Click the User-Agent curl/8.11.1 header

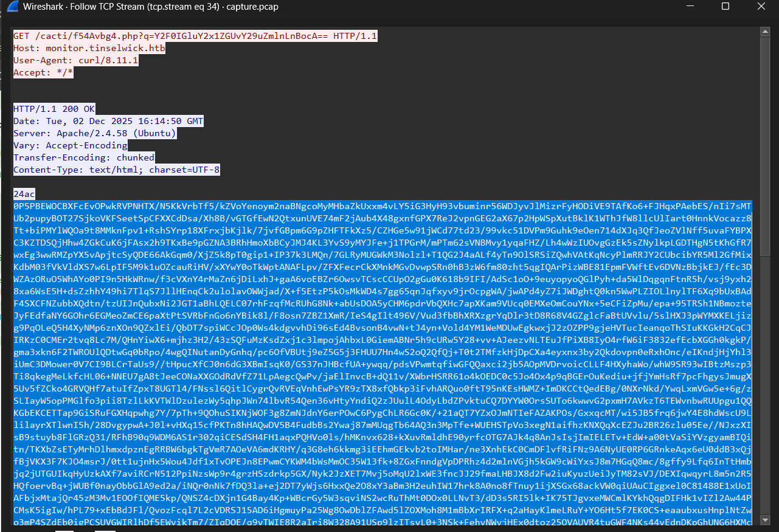75,60
